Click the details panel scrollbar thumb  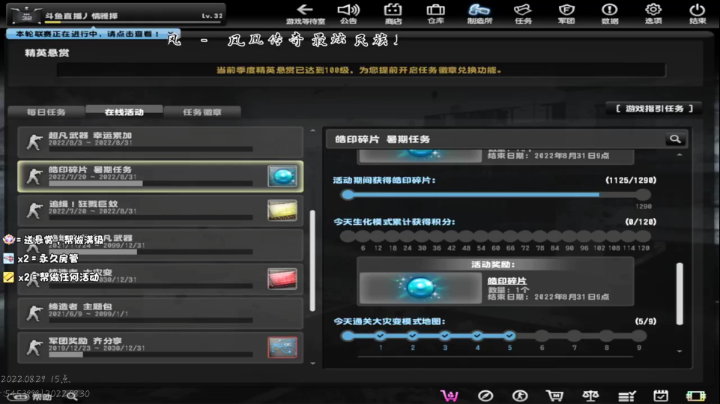pos(680,294)
